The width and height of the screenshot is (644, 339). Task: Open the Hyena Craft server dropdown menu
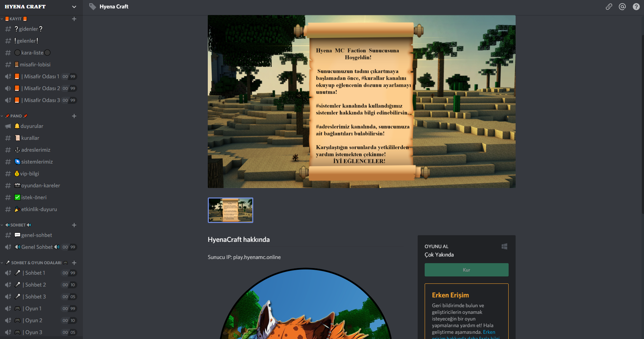coord(74,7)
